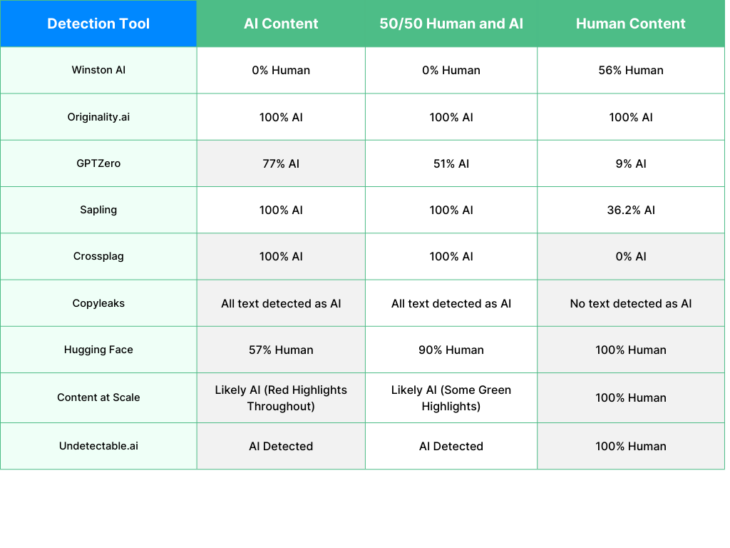Click the Detection Tool column header
The height and width of the screenshot is (548, 730).
(x=98, y=24)
